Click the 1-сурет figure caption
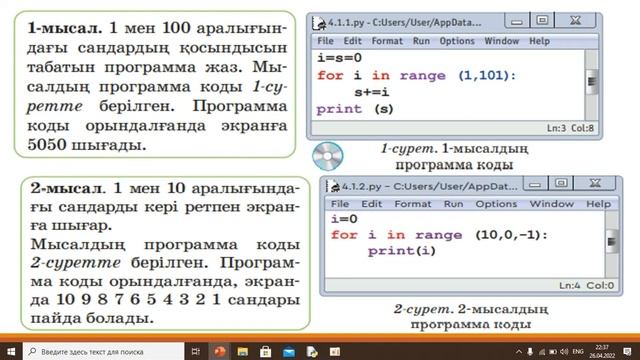Viewport: 640px width, 360px height. [454, 157]
